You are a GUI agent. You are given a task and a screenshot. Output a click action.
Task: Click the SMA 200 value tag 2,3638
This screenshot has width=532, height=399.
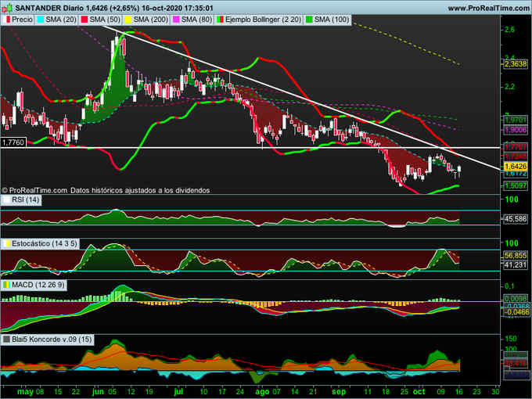click(x=516, y=64)
